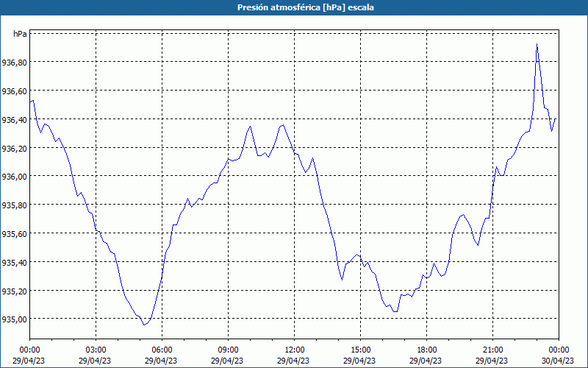The height and width of the screenshot is (368, 588).
Task: Click the 18:00 time axis label
Action: [x=426, y=350]
